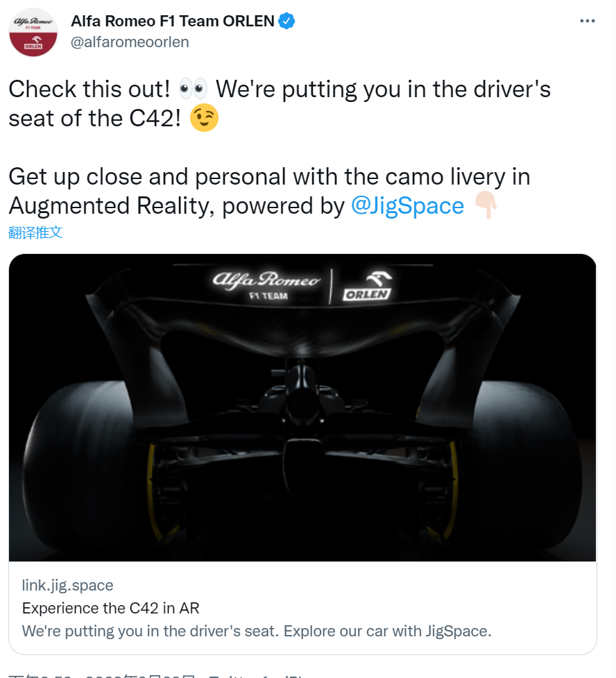
Task: Open the "Experience the C42 in AR" card title
Action: [x=111, y=608]
